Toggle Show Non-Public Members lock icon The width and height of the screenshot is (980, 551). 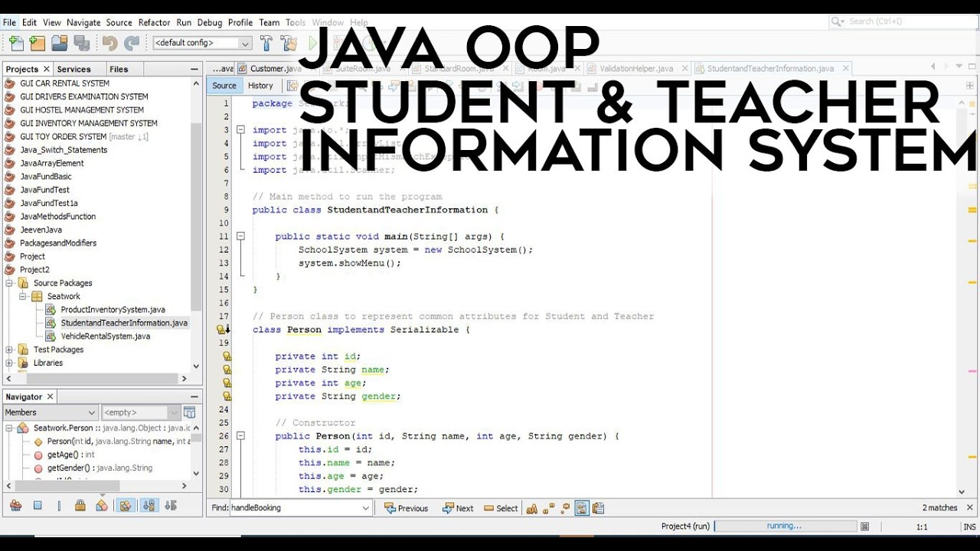tap(80, 505)
